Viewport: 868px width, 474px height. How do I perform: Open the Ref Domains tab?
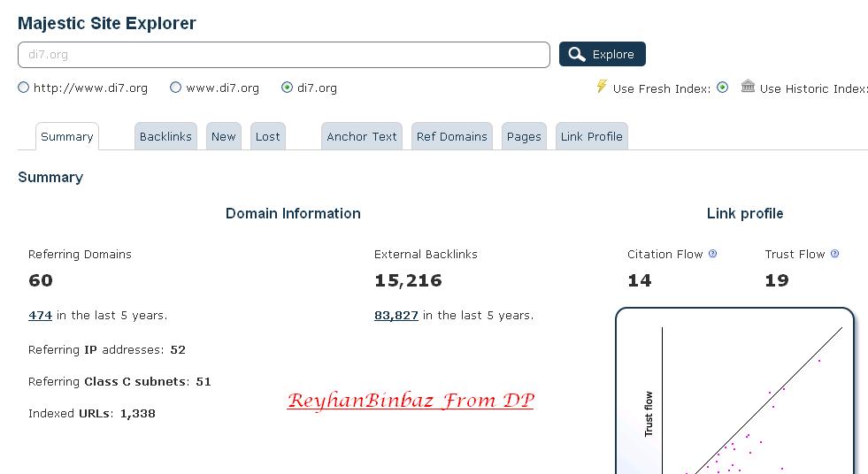452,136
